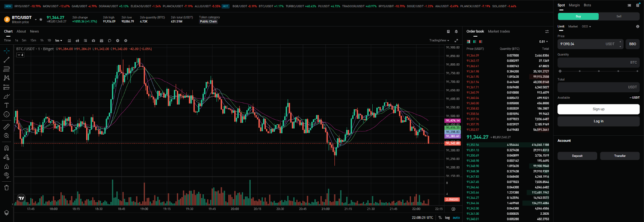Select the 1D timeframe
The width and height of the screenshot is (644, 222).
pyautogui.click(x=49, y=40)
